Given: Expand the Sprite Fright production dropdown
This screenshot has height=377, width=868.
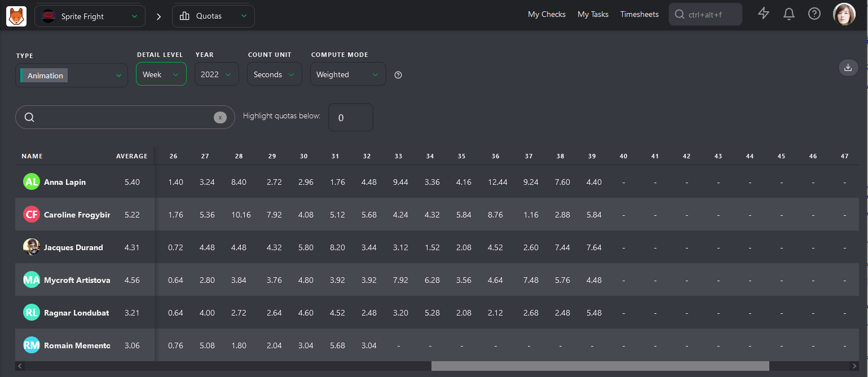Looking at the screenshot, I should (90, 16).
